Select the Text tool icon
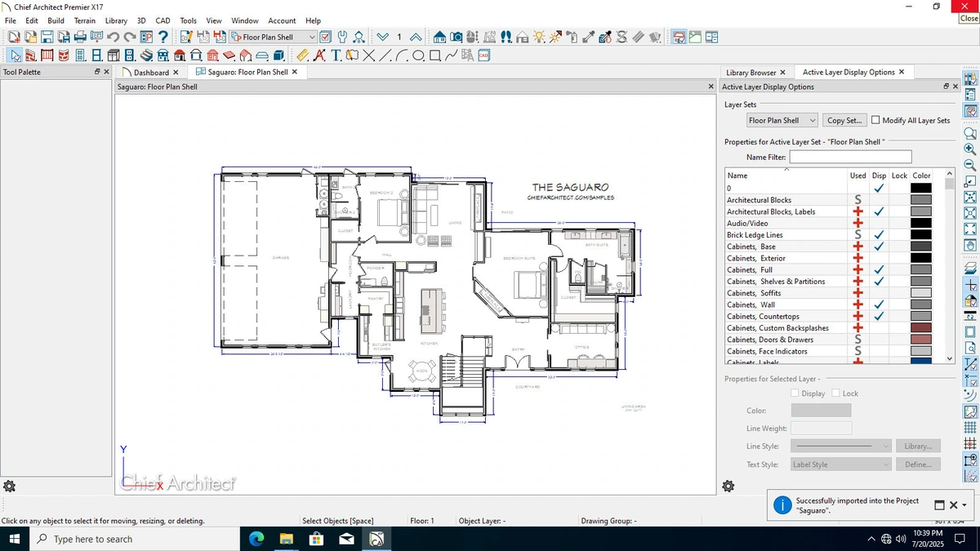The height and width of the screenshot is (551, 980). (336, 56)
